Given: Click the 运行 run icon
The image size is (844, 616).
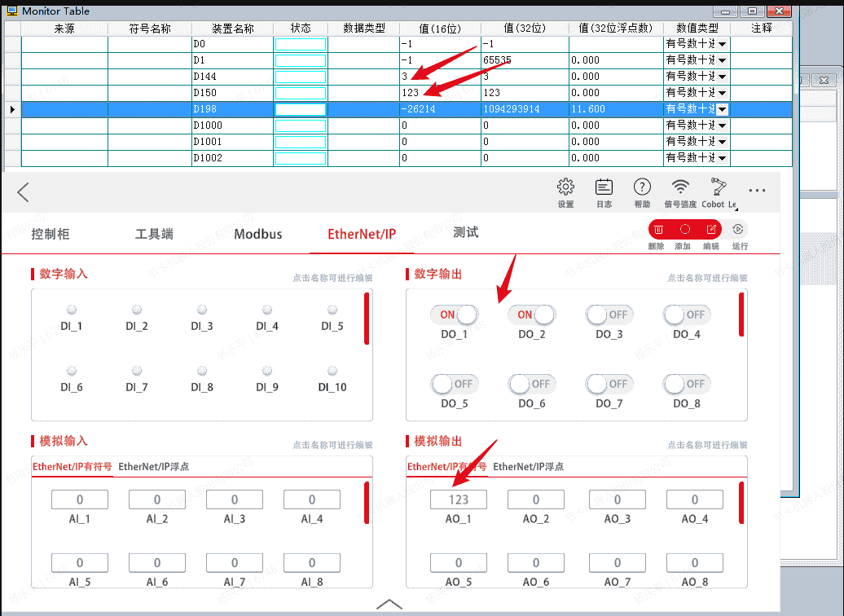Looking at the screenshot, I should click(x=737, y=230).
